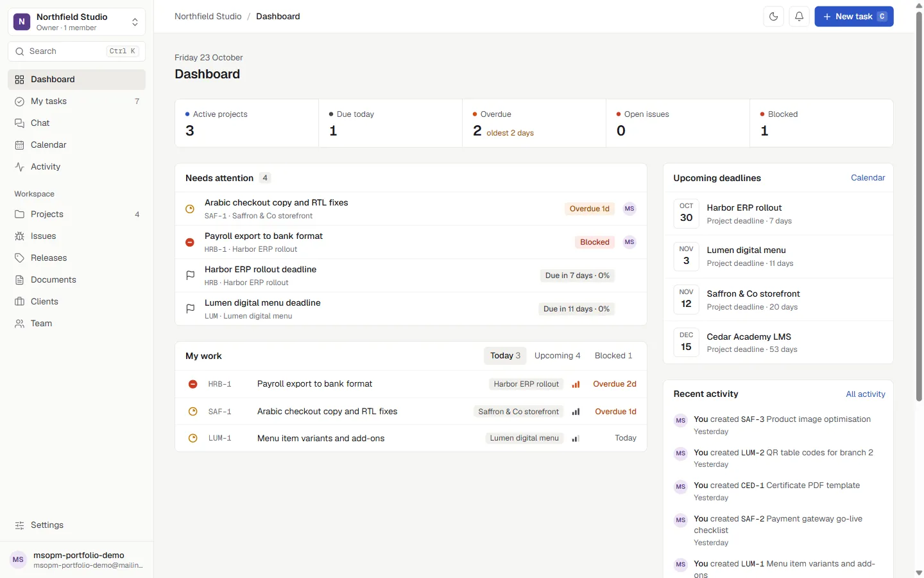Image resolution: width=924 pixels, height=578 pixels.
Task: Click the blocked status icon for Payroll export in Needs attention
Action: pyautogui.click(x=190, y=242)
